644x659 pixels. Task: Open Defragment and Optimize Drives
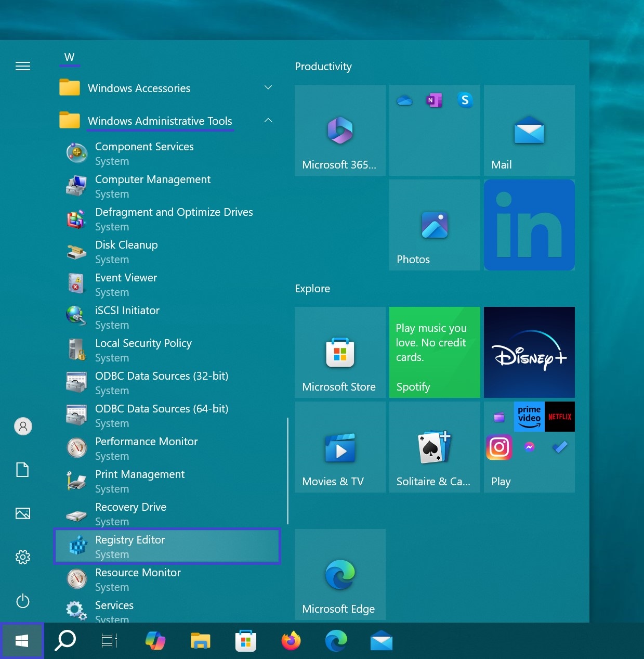[x=167, y=219]
